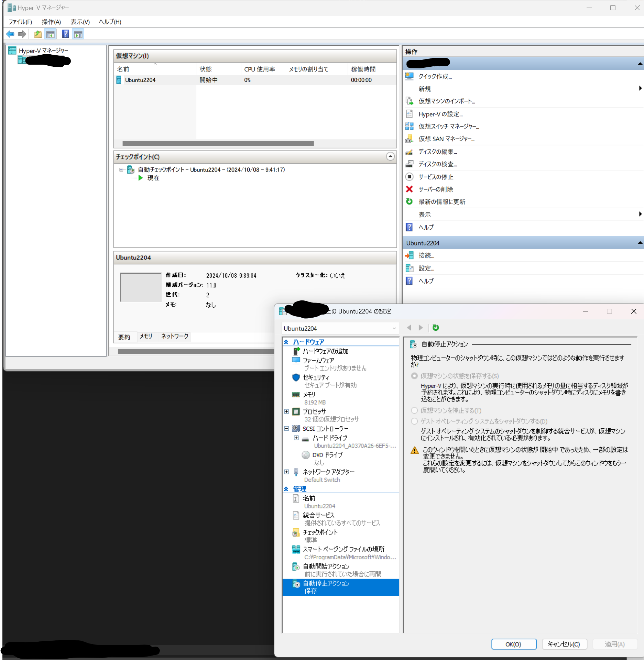The width and height of the screenshot is (644, 660).
Task: Open ディスクの編集 action
Action: pos(437,152)
